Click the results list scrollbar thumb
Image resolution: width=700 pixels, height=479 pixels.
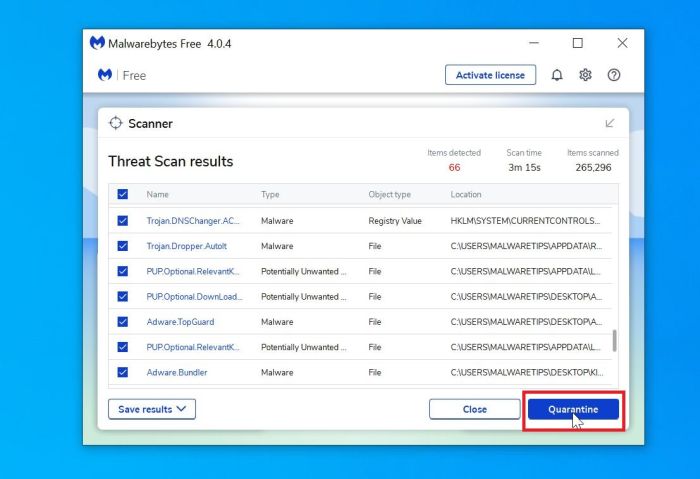click(615, 341)
